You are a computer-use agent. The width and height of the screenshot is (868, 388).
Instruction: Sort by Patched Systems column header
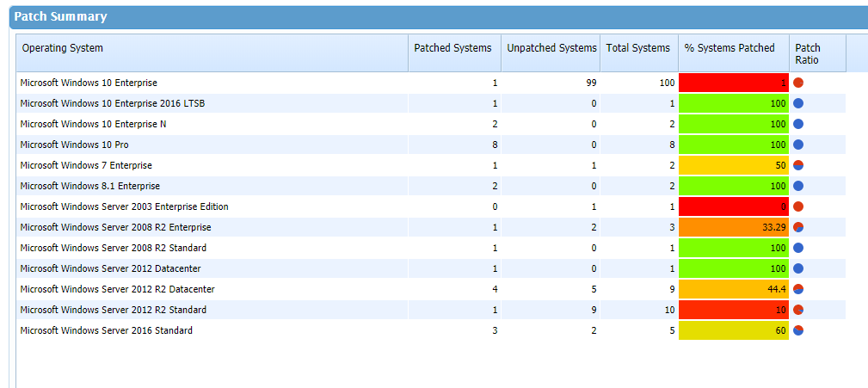coord(454,53)
